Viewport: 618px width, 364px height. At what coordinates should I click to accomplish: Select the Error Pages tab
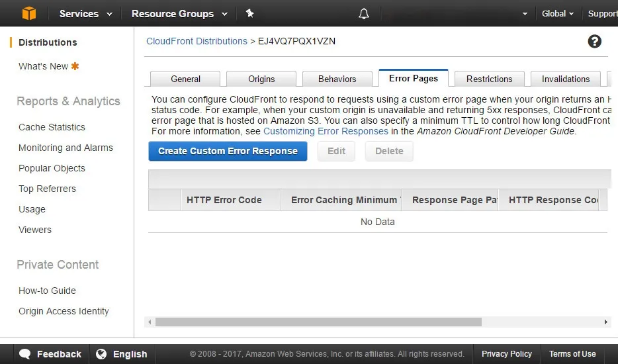click(414, 78)
